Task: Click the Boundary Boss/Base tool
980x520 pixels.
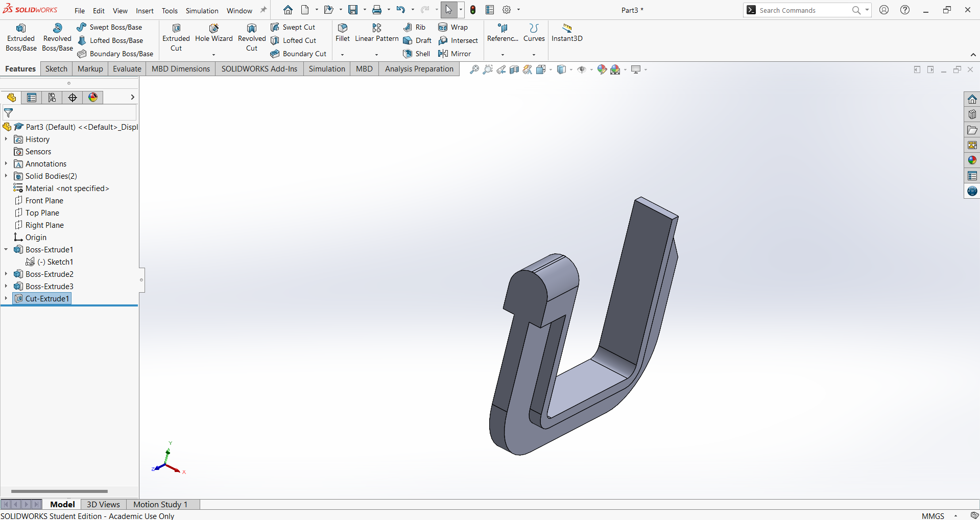Action: click(115, 54)
